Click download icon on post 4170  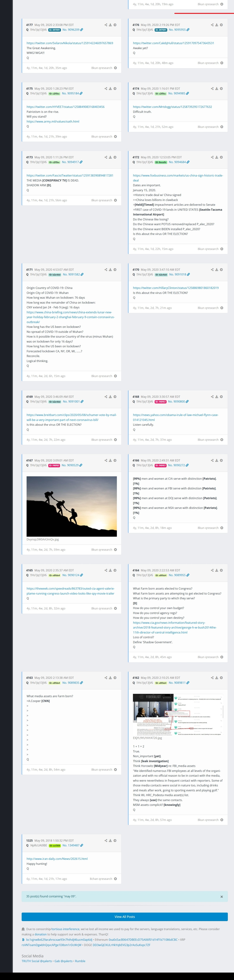pos(217,270)
